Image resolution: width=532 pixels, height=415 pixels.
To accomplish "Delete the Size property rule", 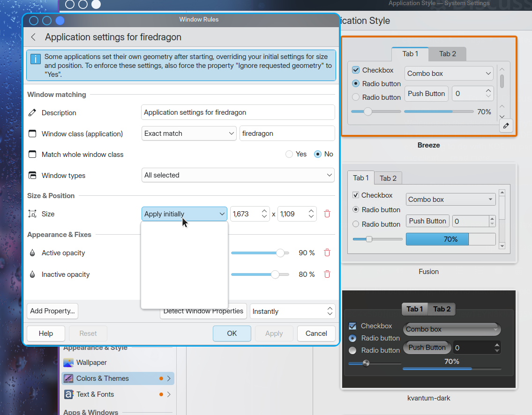I will pyautogui.click(x=327, y=214).
